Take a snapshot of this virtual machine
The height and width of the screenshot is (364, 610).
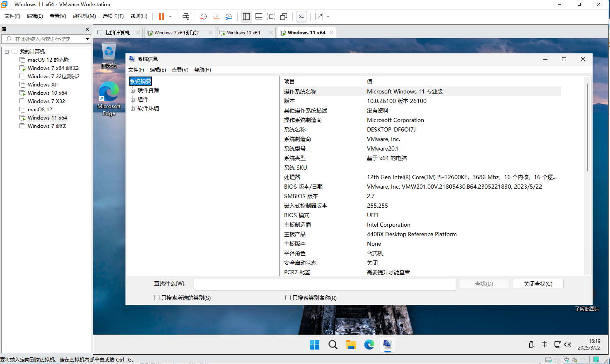(x=203, y=17)
